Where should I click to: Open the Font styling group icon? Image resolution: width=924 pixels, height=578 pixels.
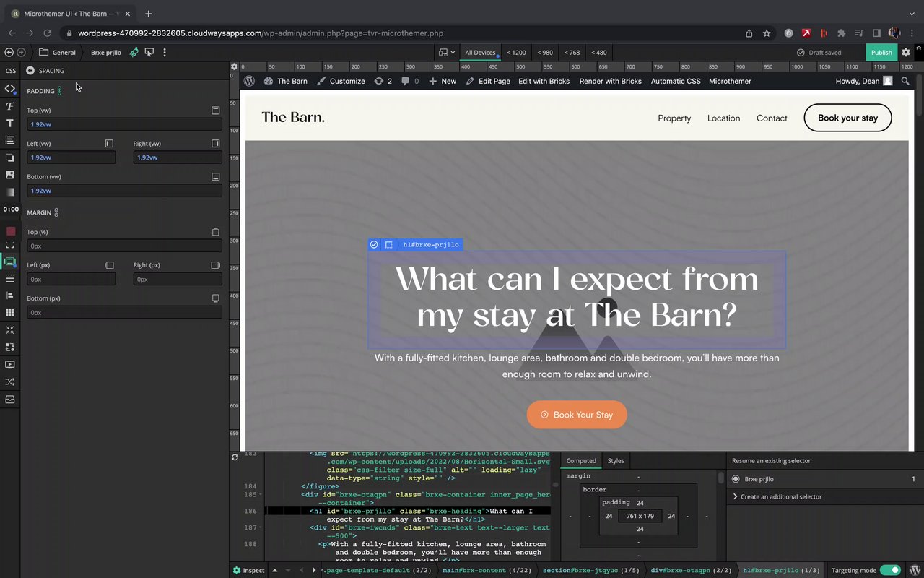coord(10,106)
